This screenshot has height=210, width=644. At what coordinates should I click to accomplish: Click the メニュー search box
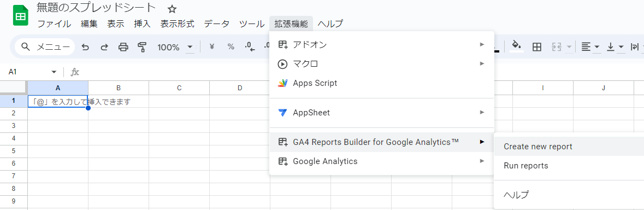coord(45,47)
